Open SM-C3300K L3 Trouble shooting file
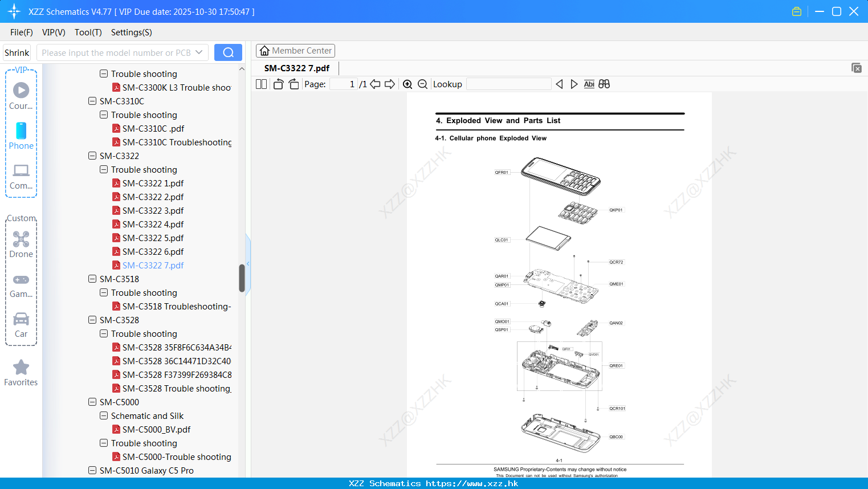 172,88
